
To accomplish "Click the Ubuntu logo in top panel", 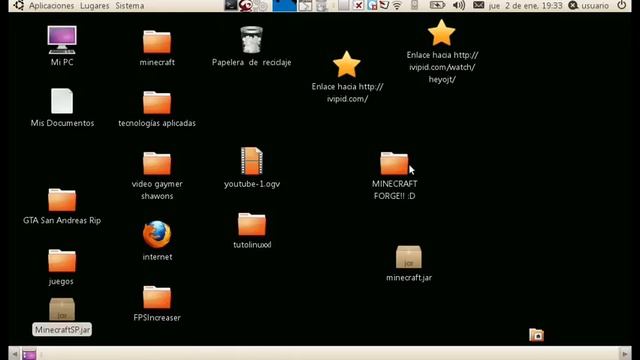I will [x=18, y=5].
